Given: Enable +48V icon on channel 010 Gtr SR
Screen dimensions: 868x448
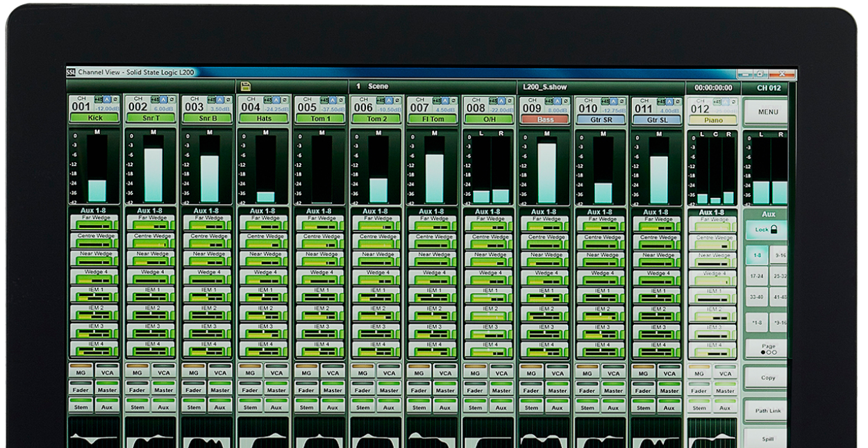Looking at the screenshot, I should (x=605, y=101).
